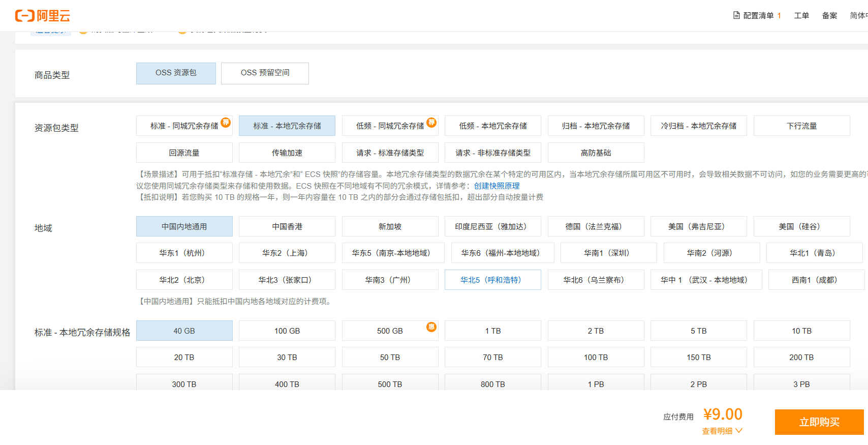Image resolution: width=868 pixels, height=445 pixels.
Task: Open the 配置清单 document icon
Action: (x=736, y=15)
